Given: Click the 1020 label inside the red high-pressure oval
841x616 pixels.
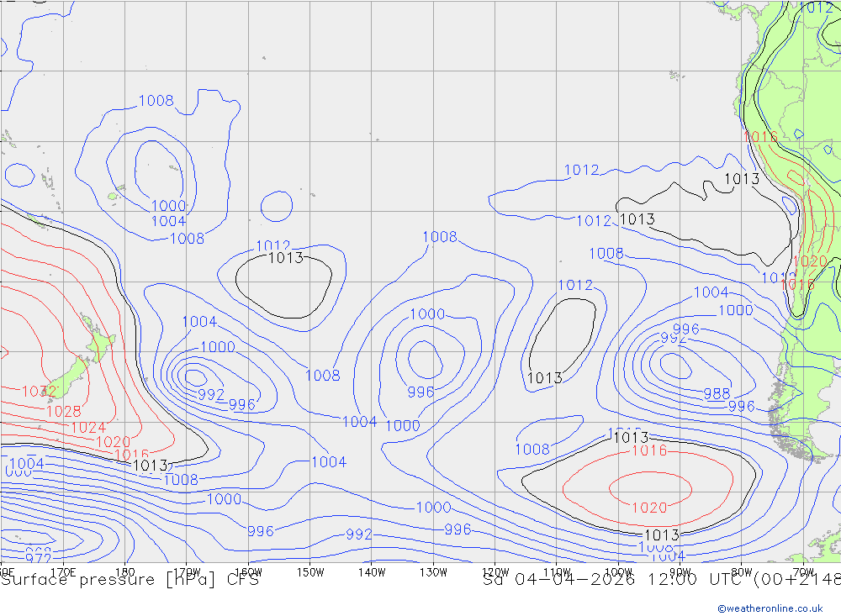Looking at the screenshot, I should tap(649, 507).
